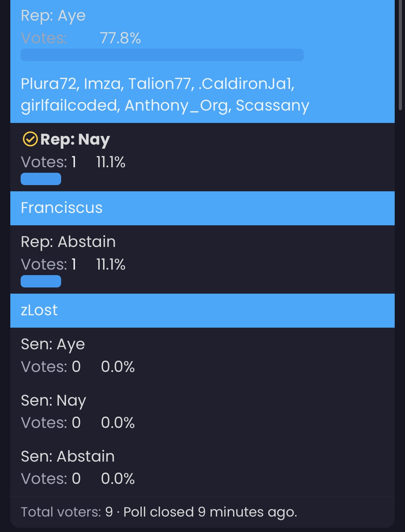
Task: Click the bold Rep: Nay label
Action: point(75,139)
